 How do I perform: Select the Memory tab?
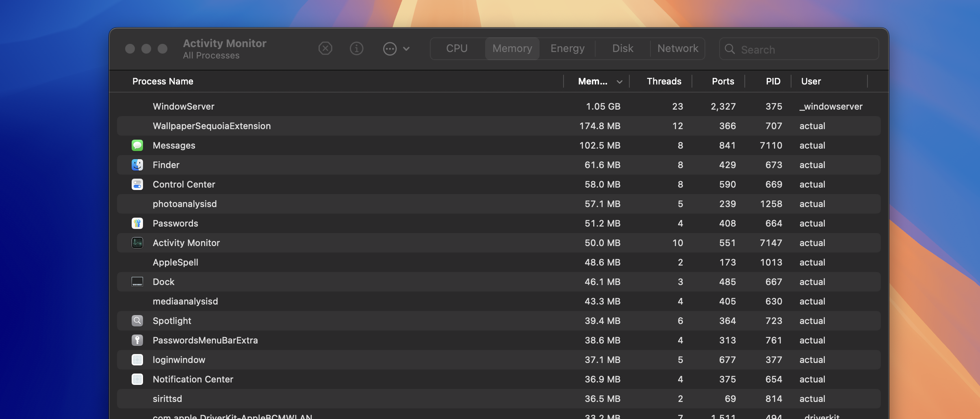[512, 49]
